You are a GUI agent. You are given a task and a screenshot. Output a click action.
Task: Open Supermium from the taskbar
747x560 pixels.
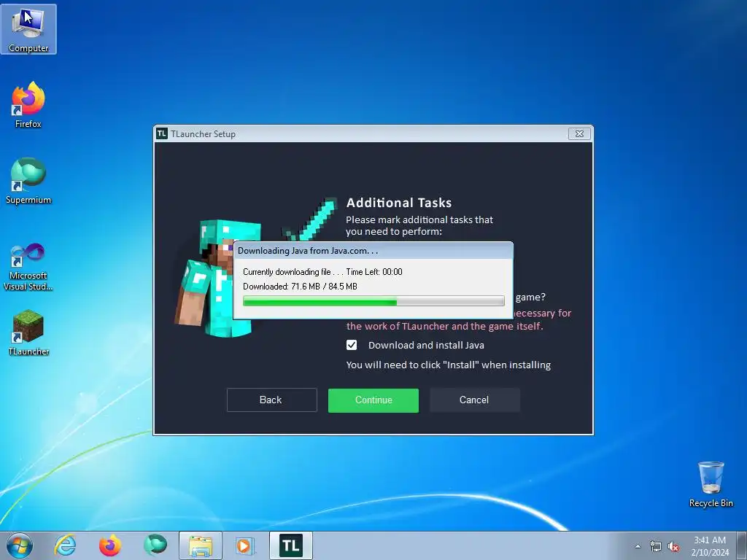point(155,545)
